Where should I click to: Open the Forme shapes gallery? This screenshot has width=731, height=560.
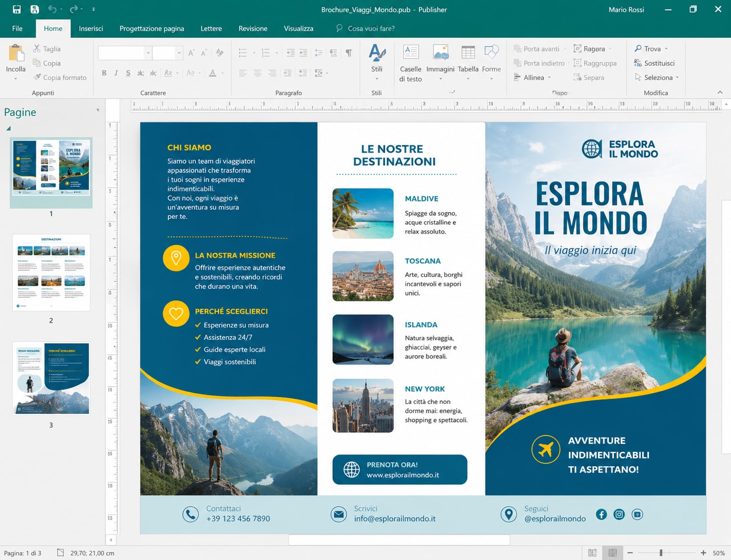(x=491, y=62)
